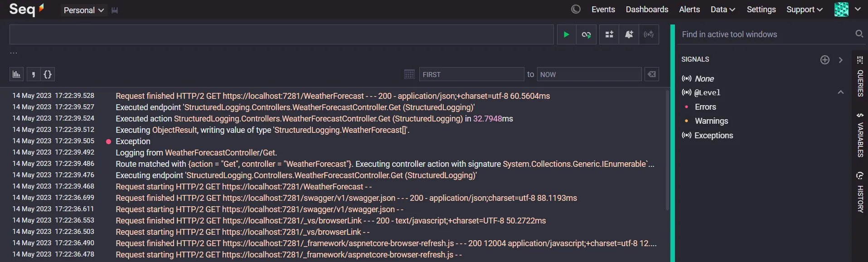Open the 'Executed endpoint' event row
The image size is (868, 262).
[x=295, y=107]
